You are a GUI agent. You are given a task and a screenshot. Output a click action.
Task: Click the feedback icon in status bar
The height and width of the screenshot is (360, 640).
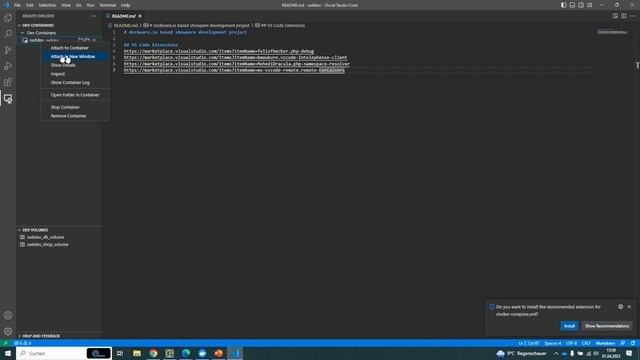[x=623, y=343]
